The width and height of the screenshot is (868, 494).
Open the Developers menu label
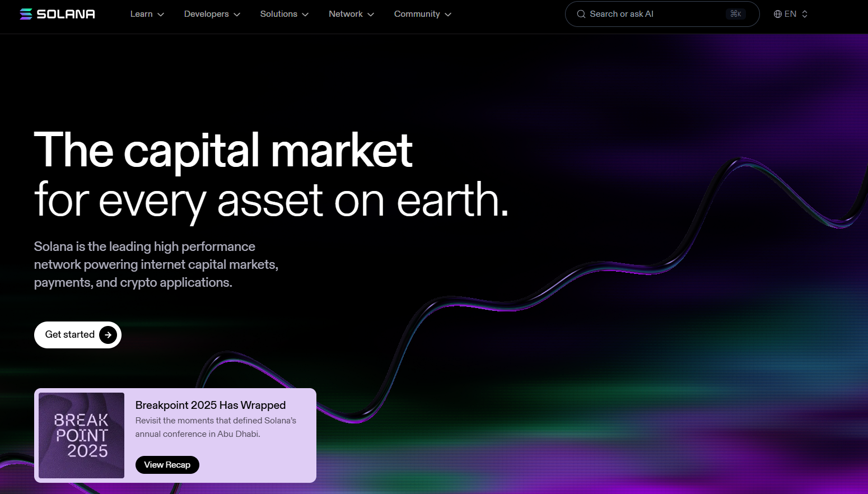point(206,14)
